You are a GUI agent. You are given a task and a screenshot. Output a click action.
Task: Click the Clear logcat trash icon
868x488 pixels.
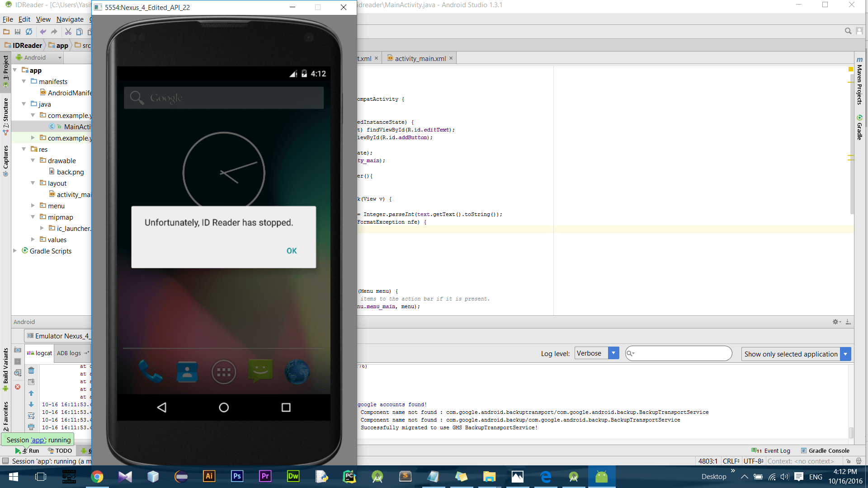point(31,371)
